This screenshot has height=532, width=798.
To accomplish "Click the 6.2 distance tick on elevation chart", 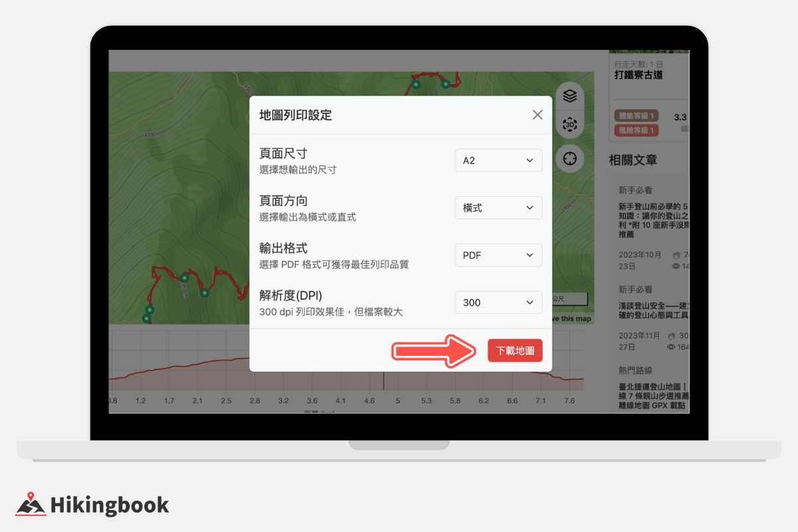I will click(483, 401).
